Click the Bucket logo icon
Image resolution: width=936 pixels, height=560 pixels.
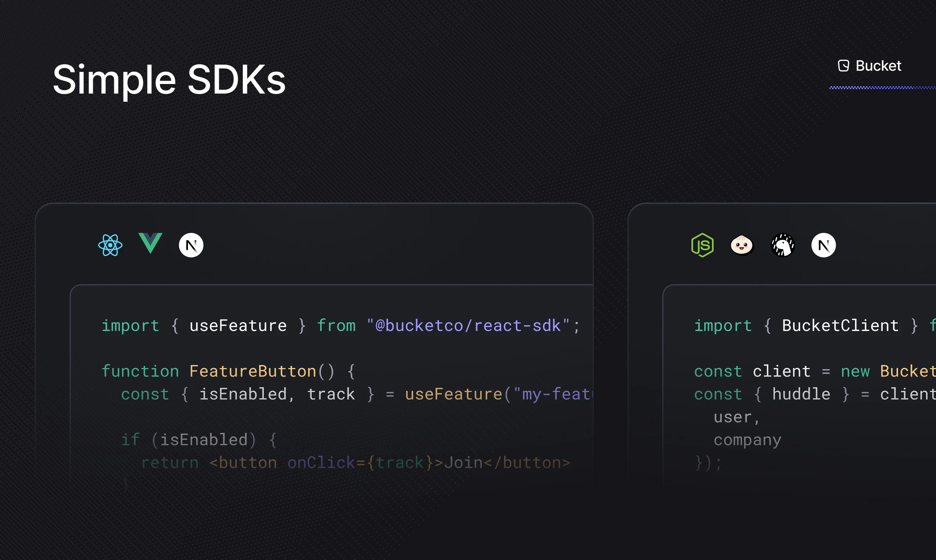click(x=843, y=66)
